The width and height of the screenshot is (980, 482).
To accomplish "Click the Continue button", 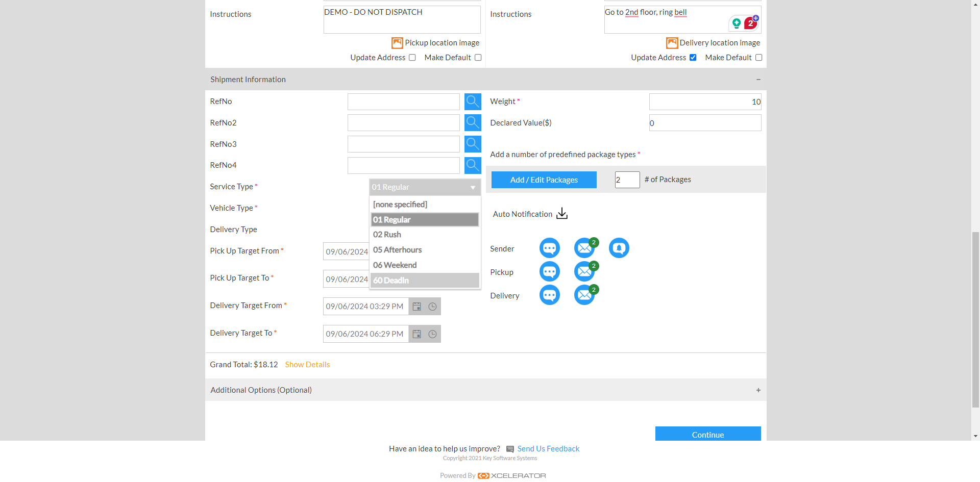I will click(x=708, y=434).
